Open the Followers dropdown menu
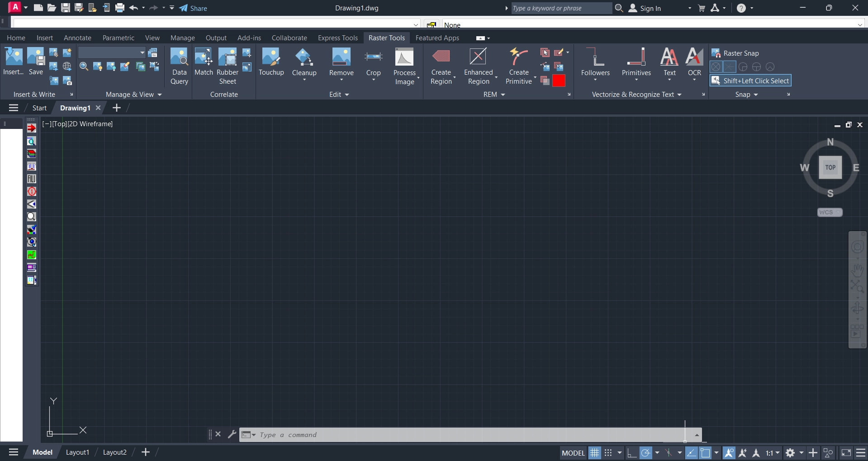This screenshot has height=461, width=868. [x=595, y=80]
